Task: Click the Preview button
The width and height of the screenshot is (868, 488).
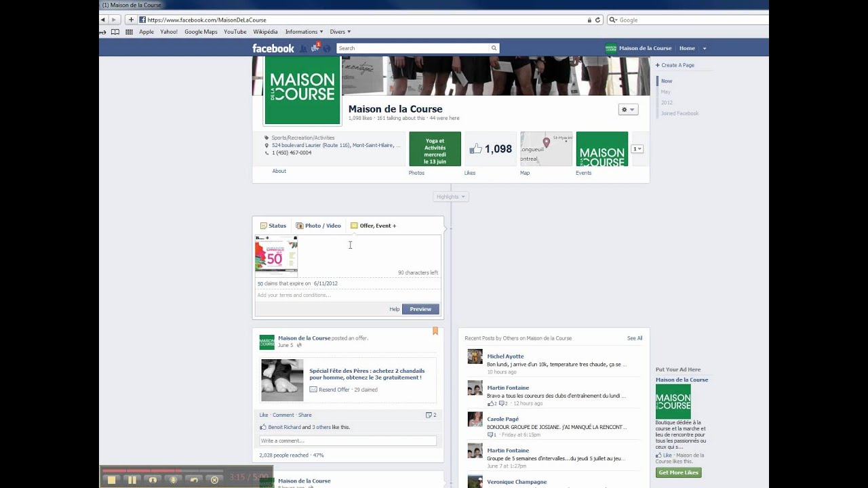Action: (420, 309)
